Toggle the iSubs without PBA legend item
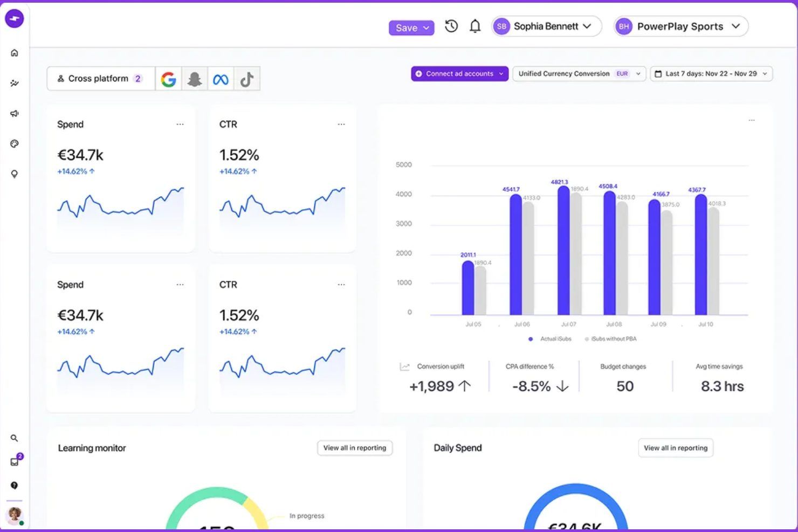Image resolution: width=798 pixels, height=532 pixels. click(611, 338)
